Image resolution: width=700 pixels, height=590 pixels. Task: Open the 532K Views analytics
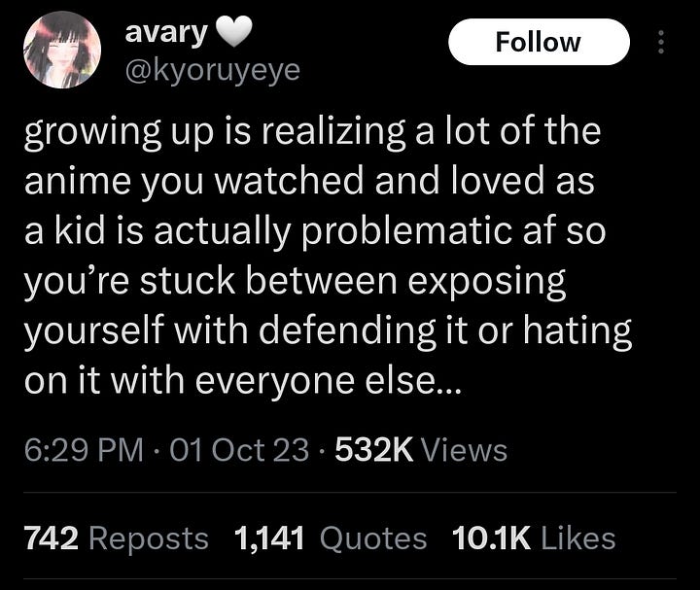pos(421,449)
